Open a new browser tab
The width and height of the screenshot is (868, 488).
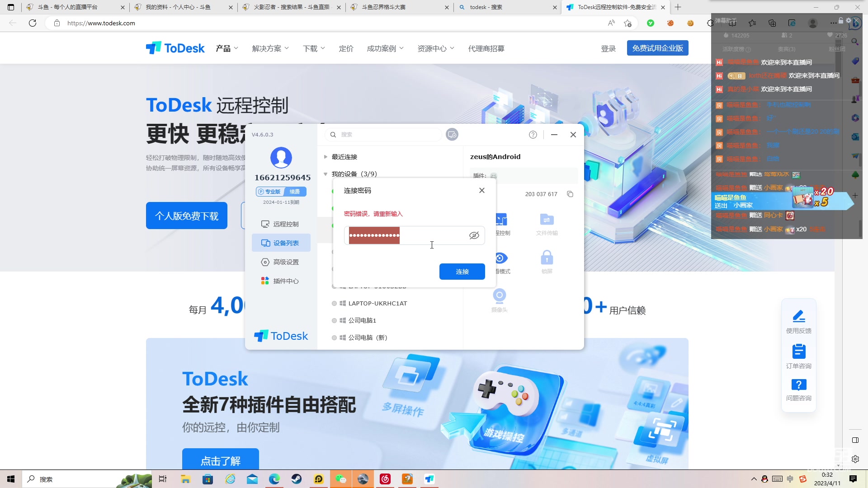[678, 7]
